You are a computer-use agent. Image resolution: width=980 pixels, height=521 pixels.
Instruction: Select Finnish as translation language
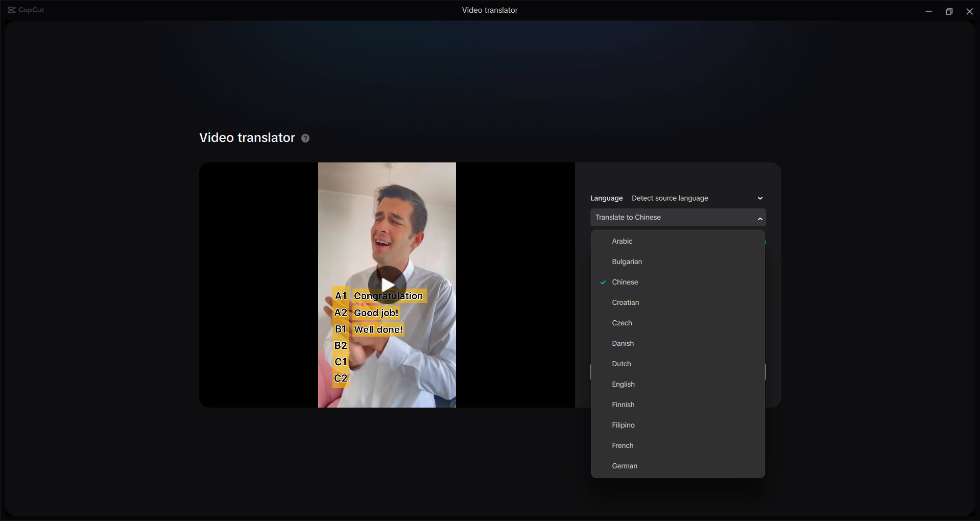click(623, 405)
